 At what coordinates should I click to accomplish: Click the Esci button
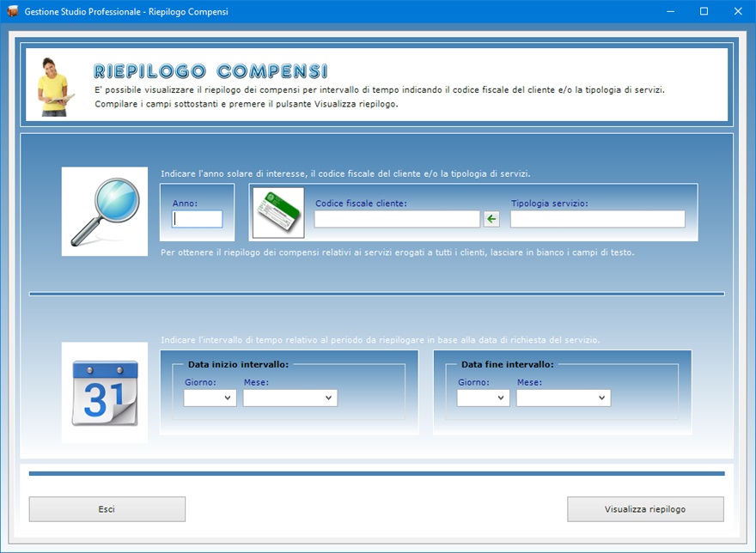pos(107,509)
